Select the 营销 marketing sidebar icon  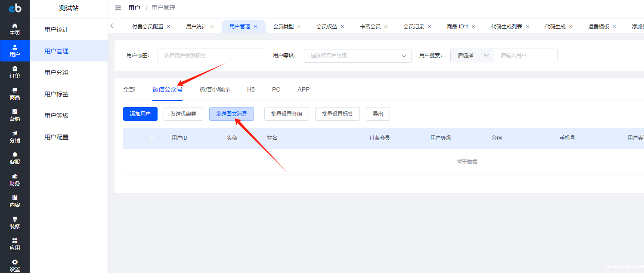(15, 112)
